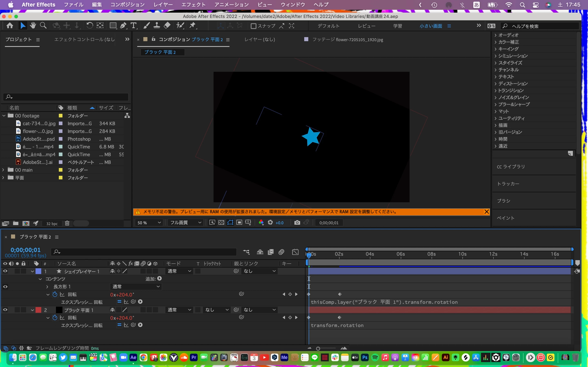Screen dimensions: 588x367
Task: Click delete trash icon in project panel
Action: coord(67,223)
